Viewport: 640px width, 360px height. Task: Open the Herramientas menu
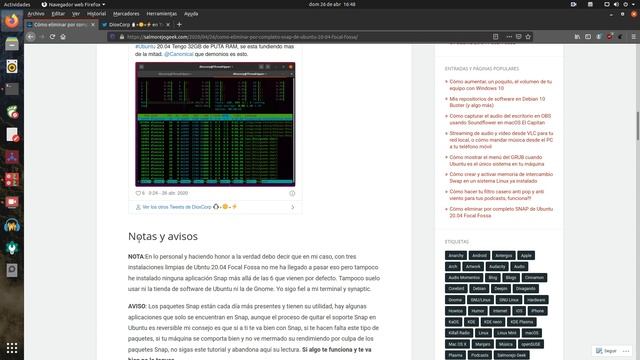click(162, 13)
